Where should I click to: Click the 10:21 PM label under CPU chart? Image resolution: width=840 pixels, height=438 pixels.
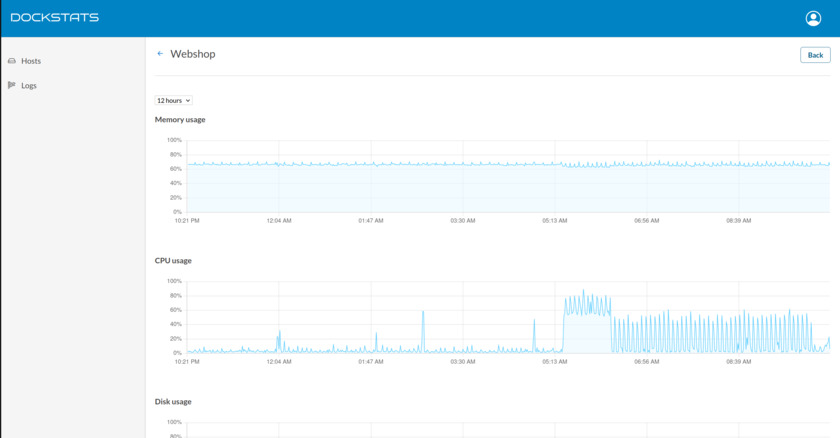tap(187, 361)
